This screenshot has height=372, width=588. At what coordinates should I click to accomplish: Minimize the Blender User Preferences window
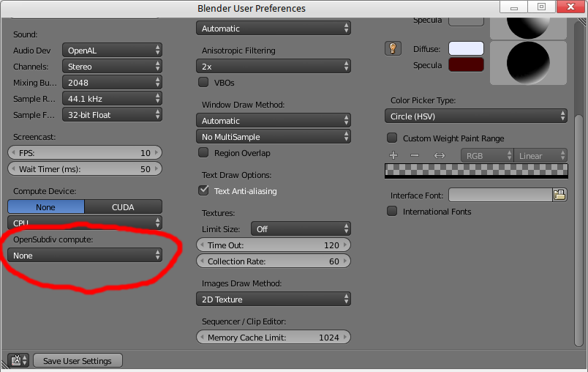(513, 7)
